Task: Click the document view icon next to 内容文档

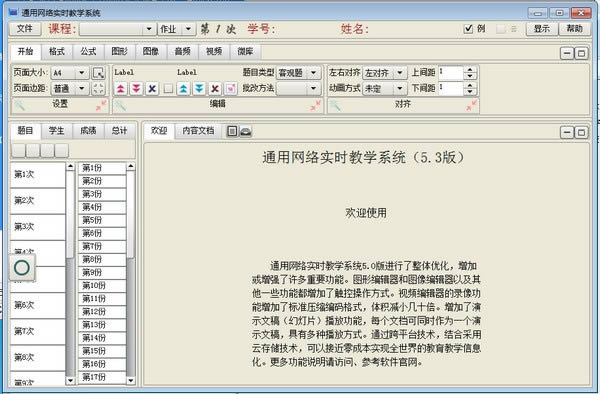Action: (232, 131)
